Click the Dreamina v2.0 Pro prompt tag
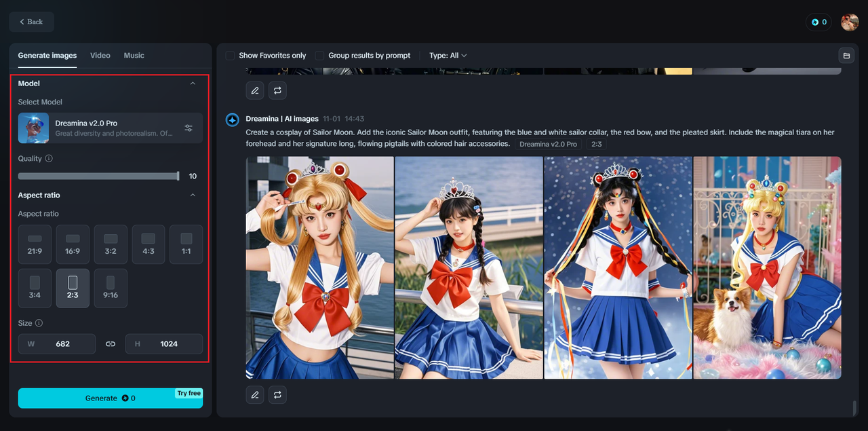Viewport: 868px width, 431px height. point(548,145)
